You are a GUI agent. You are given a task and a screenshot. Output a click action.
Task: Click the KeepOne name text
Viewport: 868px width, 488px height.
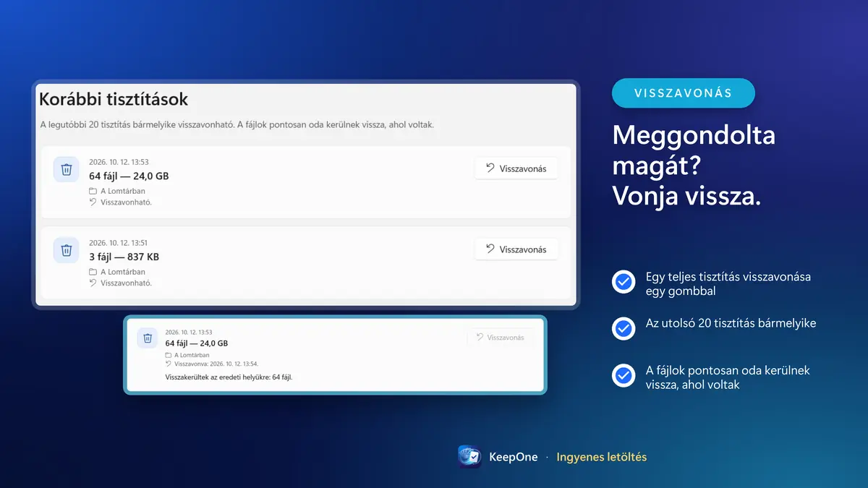tap(514, 457)
